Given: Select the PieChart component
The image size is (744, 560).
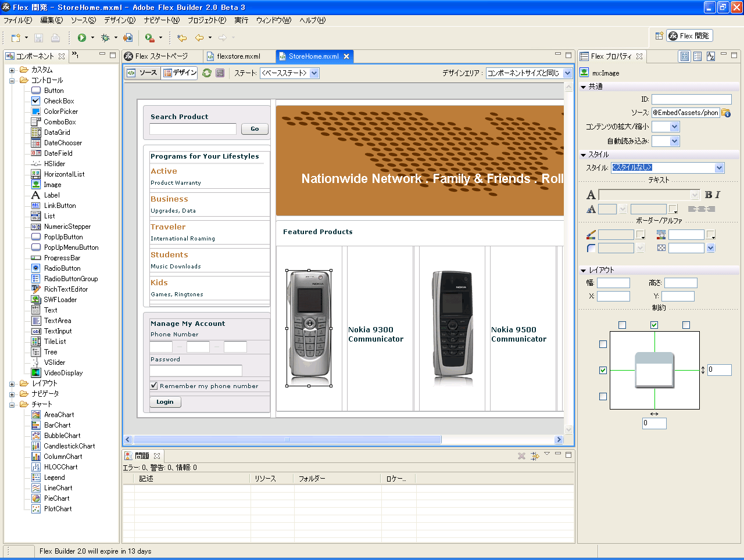Looking at the screenshot, I should coord(56,498).
